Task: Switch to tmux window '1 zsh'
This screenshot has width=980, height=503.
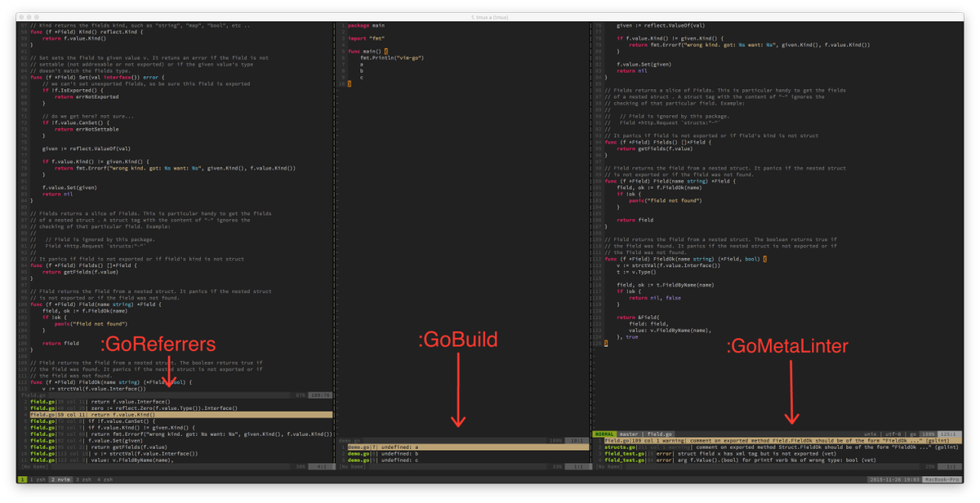Action: coord(38,479)
